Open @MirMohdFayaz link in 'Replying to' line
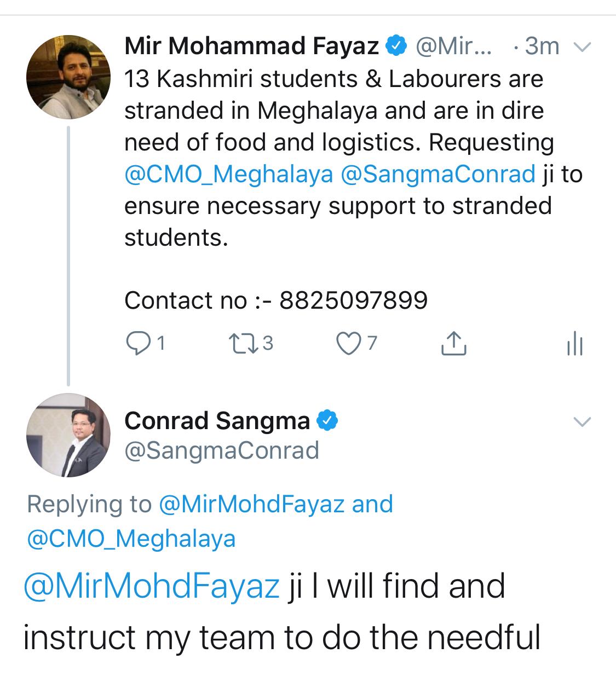This screenshot has width=616, height=688. [251, 504]
